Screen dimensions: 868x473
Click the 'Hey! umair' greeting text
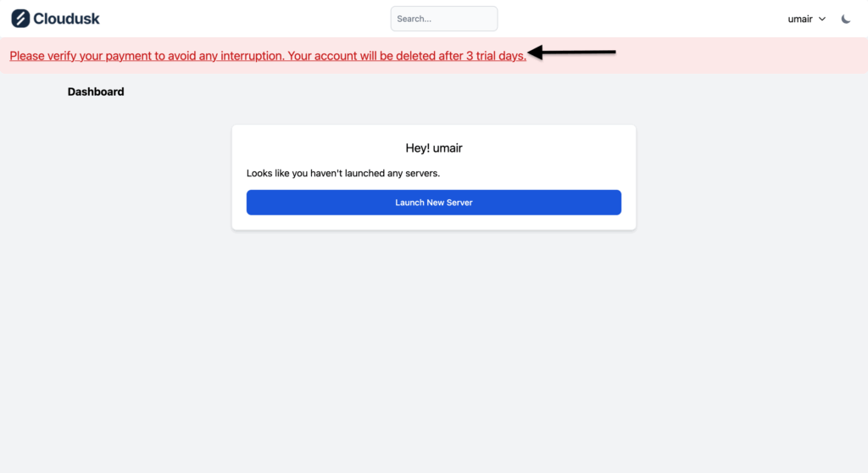[x=434, y=148]
